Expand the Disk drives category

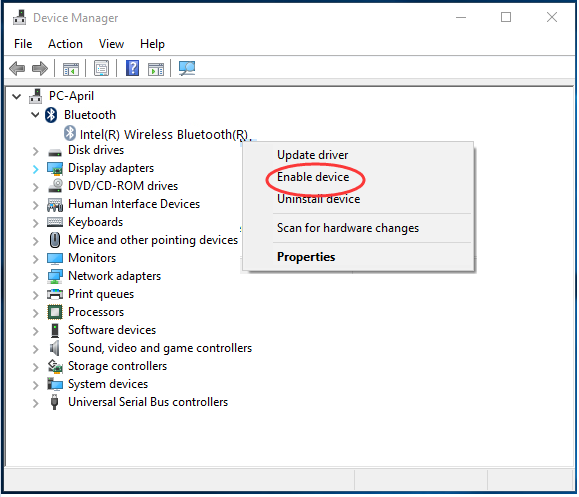(35, 151)
